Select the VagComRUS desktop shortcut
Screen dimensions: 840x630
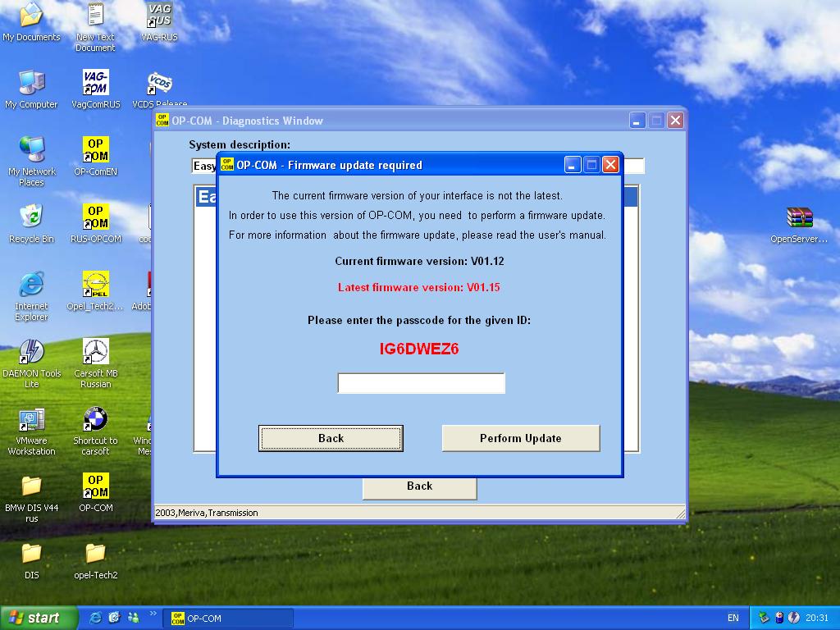pos(95,85)
